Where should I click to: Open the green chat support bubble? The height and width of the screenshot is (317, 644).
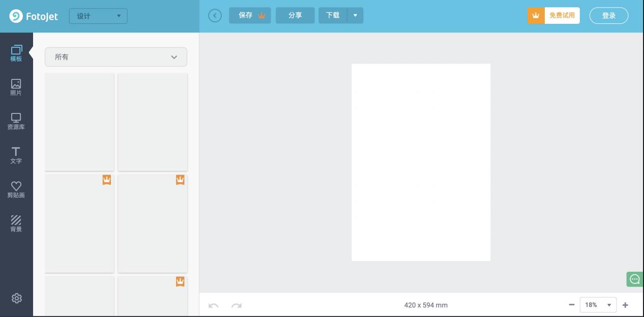click(635, 279)
